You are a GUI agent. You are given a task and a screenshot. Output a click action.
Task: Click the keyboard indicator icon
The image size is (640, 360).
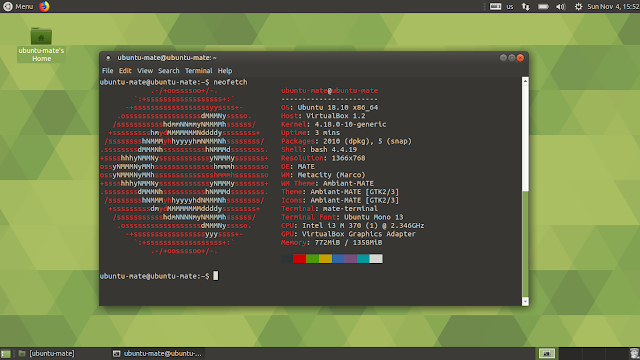pos(495,7)
